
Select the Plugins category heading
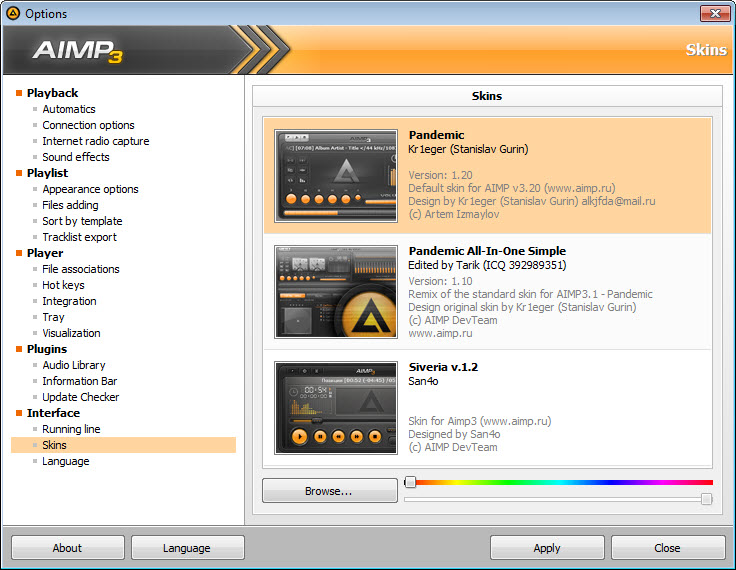click(x=46, y=349)
